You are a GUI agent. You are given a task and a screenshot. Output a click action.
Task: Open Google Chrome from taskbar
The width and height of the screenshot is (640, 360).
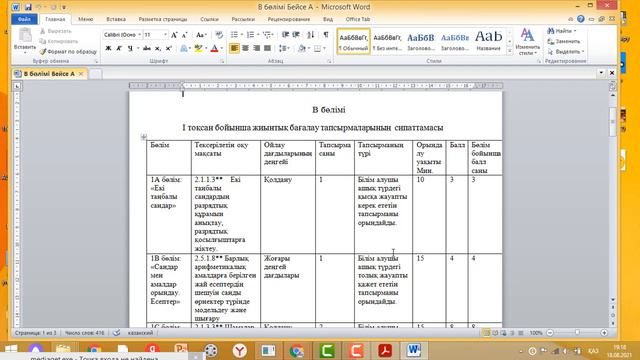(x=297, y=351)
